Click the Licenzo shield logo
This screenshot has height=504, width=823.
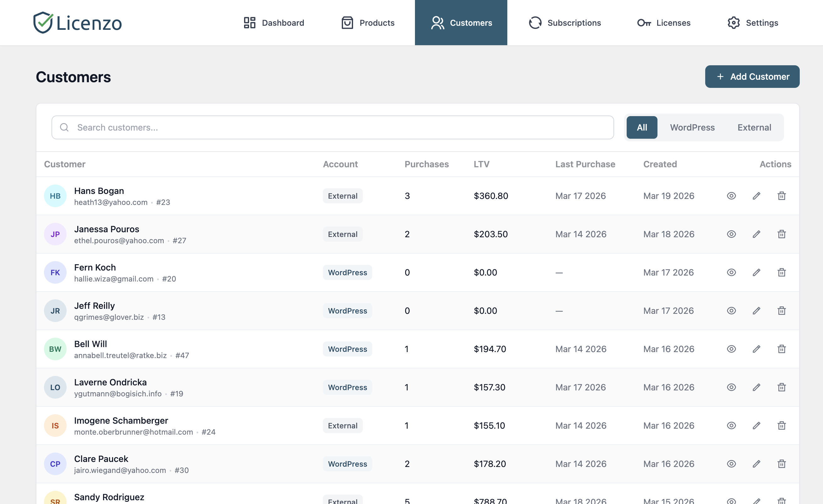43,22
